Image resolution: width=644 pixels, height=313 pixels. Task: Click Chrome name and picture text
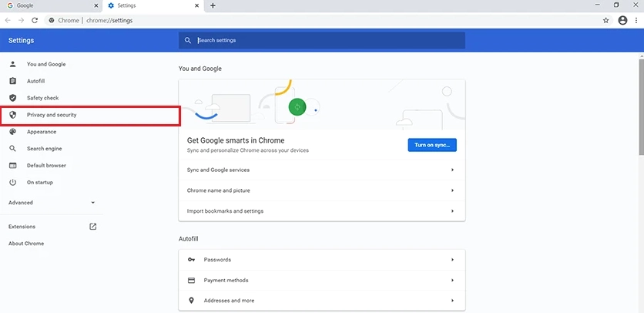(219, 190)
